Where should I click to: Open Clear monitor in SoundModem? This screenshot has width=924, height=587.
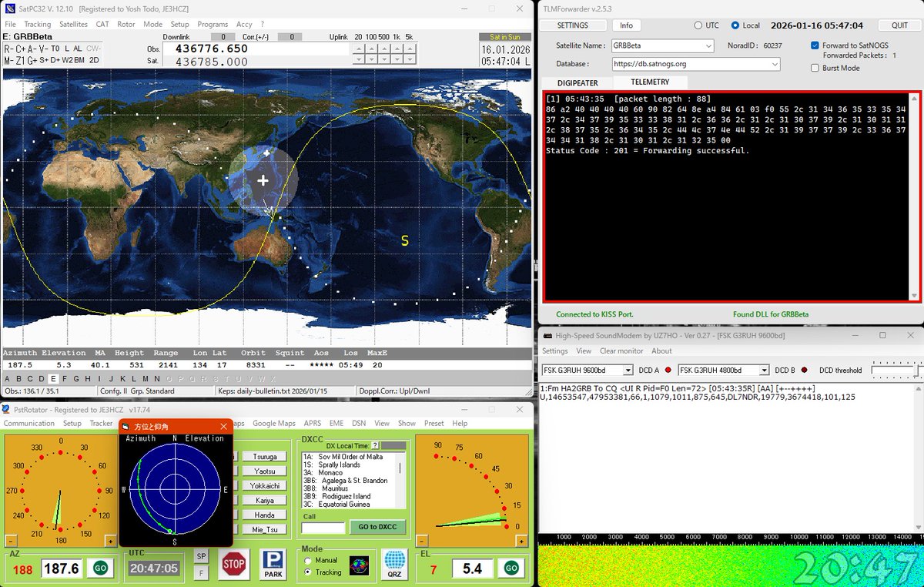pyautogui.click(x=621, y=351)
